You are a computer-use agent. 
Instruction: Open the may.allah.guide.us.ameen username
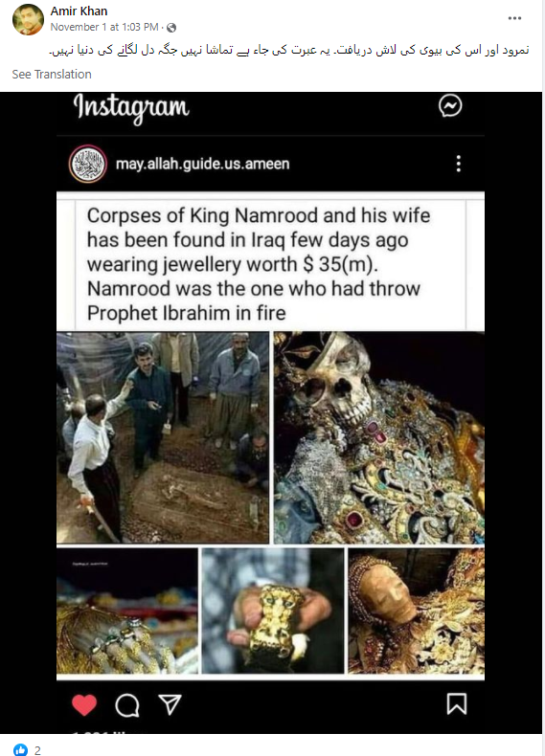click(203, 164)
